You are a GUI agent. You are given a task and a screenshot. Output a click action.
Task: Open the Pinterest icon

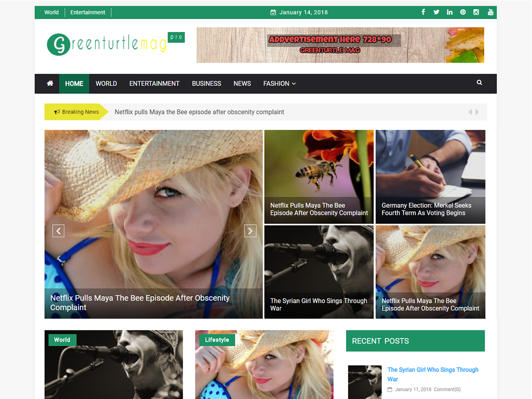click(463, 12)
